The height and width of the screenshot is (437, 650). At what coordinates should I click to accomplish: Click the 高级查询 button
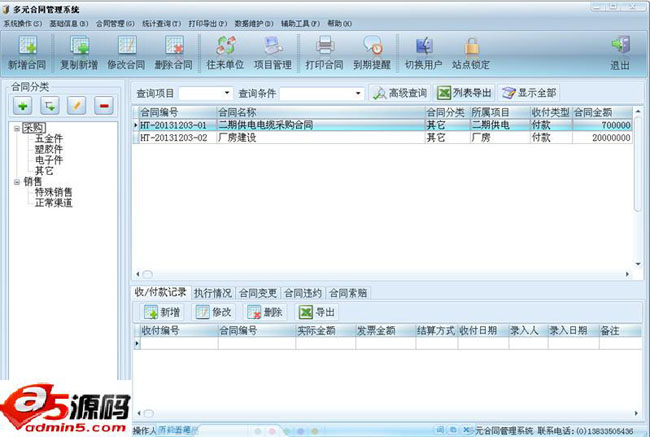pos(400,93)
